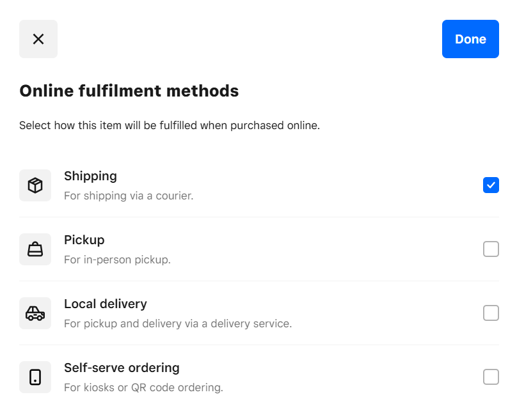The width and height of the screenshot is (517, 420).
Task: Click 'For shipping via a courier' description
Action: (x=129, y=196)
